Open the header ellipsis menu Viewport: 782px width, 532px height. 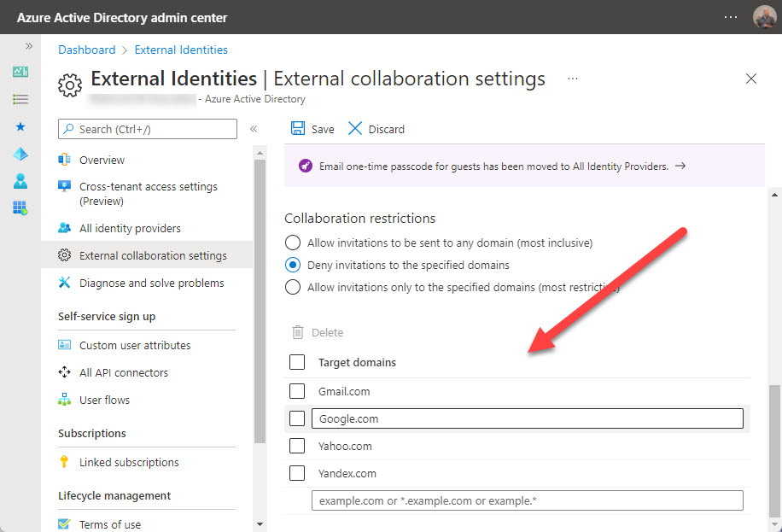[731, 17]
